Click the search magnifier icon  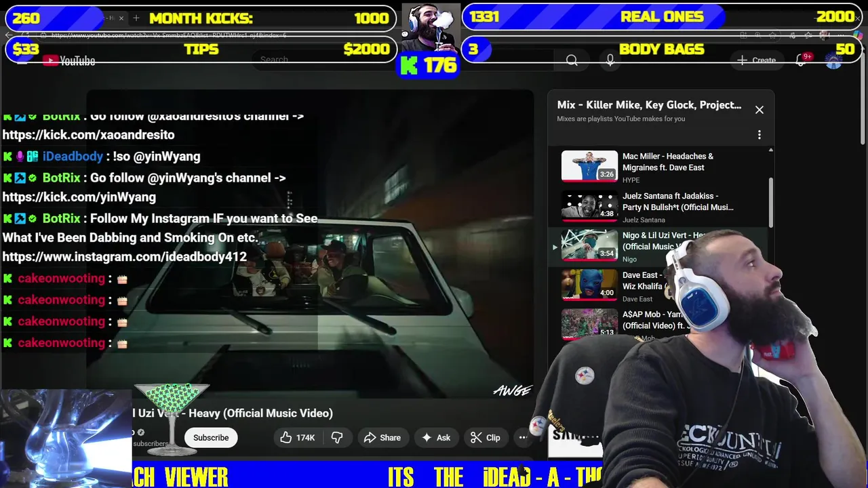(572, 60)
